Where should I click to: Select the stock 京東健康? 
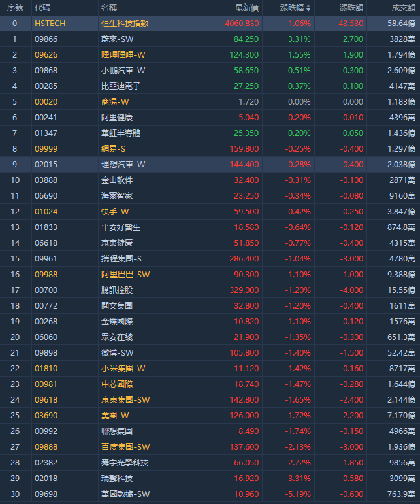click(x=117, y=243)
